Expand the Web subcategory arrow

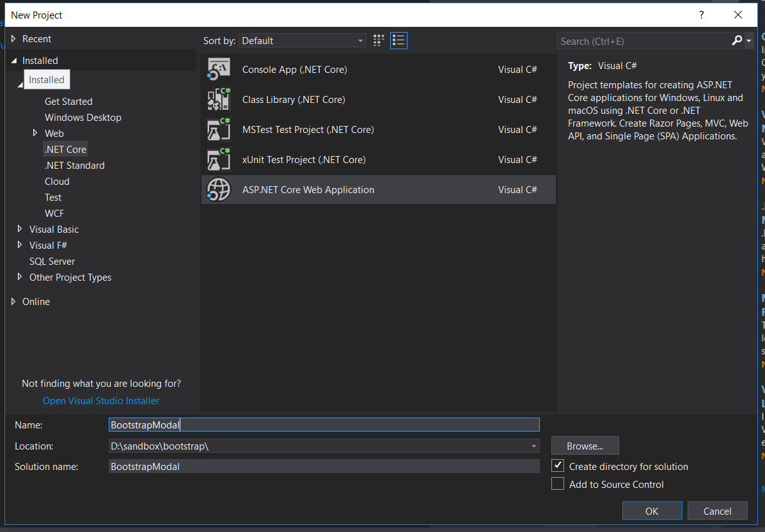[35, 132]
